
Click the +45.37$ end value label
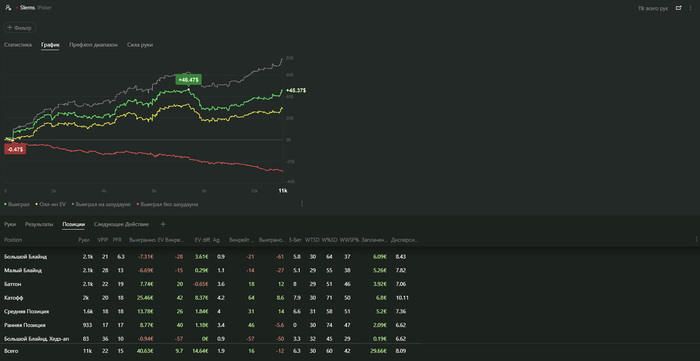296,91
